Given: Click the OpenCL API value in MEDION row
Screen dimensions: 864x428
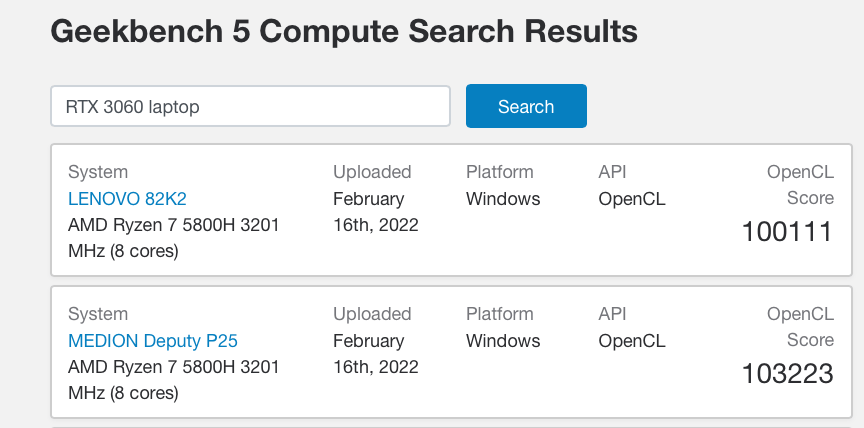Looking at the screenshot, I should (x=631, y=341).
